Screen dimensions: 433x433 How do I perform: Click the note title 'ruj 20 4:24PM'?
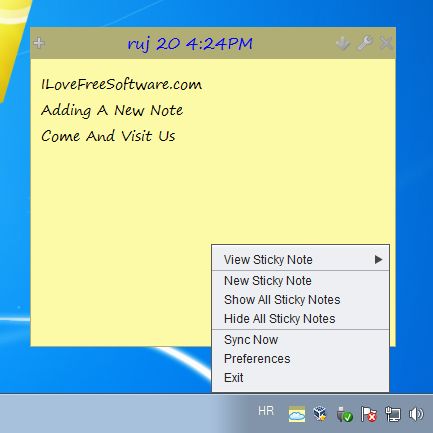coord(190,44)
